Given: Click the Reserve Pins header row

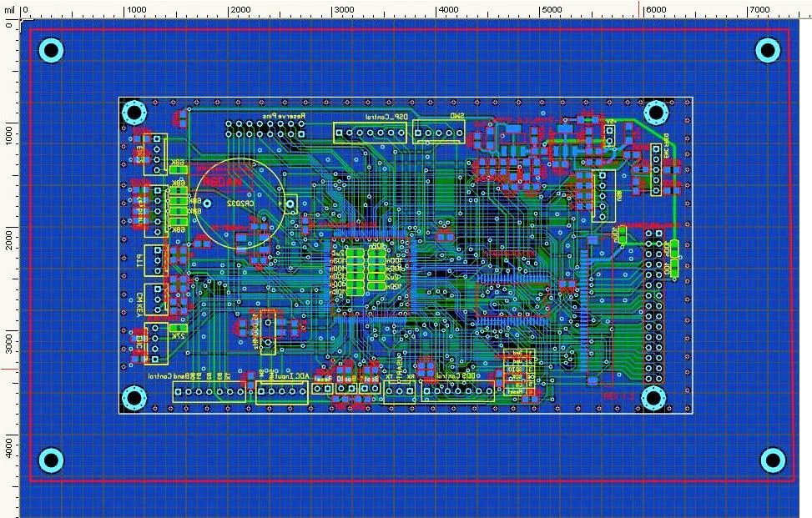Looking at the screenshot, I should pyautogui.click(x=265, y=128).
